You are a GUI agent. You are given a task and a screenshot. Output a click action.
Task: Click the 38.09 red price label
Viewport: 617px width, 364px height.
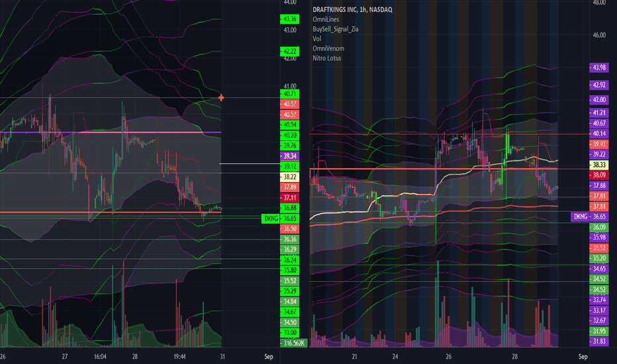click(x=599, y=175)
